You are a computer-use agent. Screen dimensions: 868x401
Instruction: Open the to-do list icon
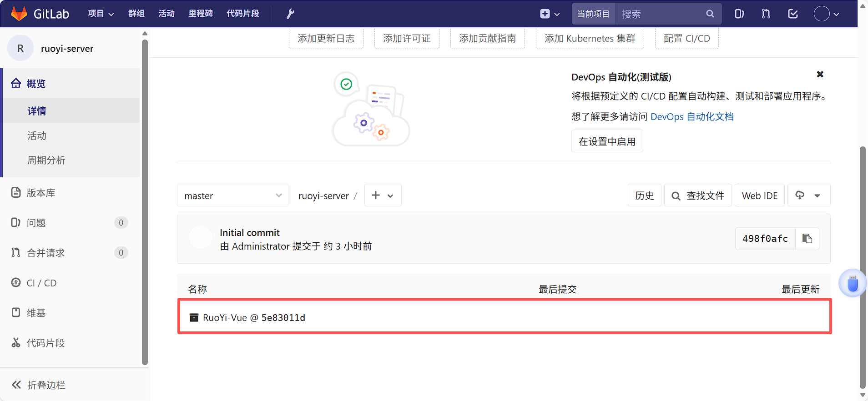click(793, 14)
